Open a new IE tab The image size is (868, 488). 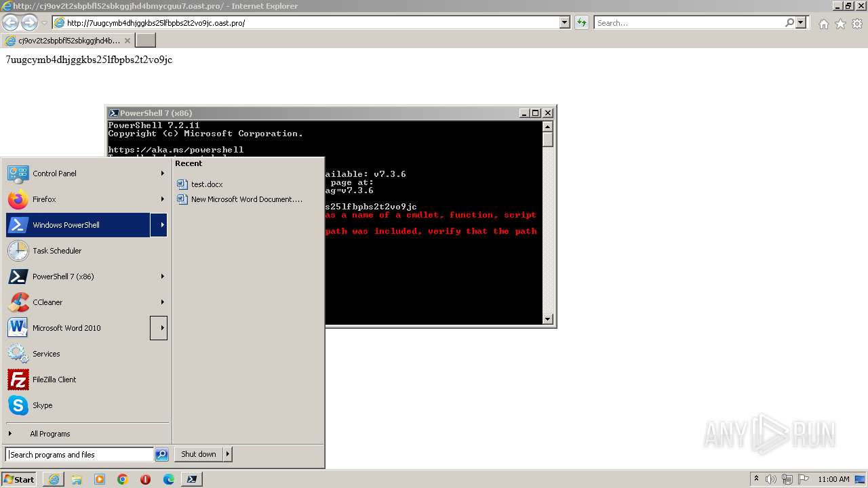(146, 41)
